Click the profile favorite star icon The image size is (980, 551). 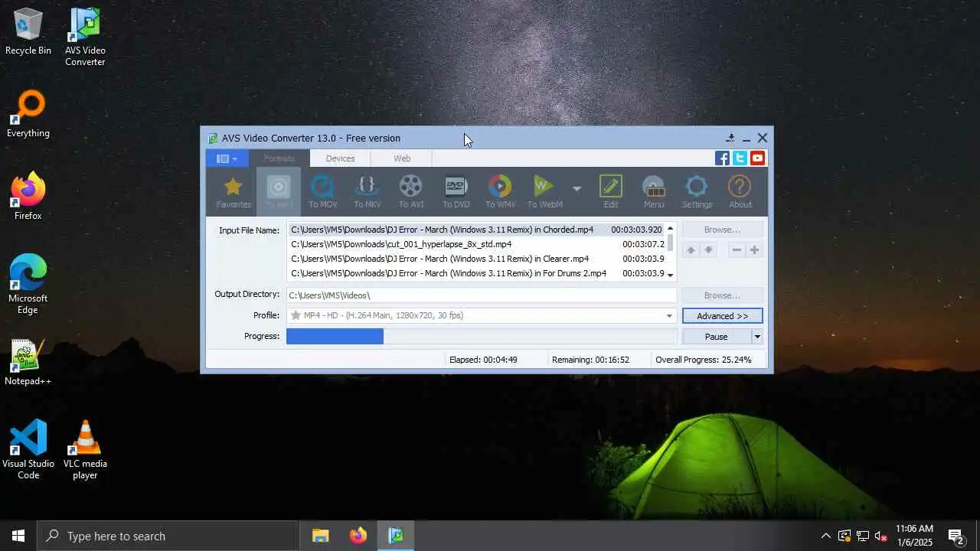(296, 315)
